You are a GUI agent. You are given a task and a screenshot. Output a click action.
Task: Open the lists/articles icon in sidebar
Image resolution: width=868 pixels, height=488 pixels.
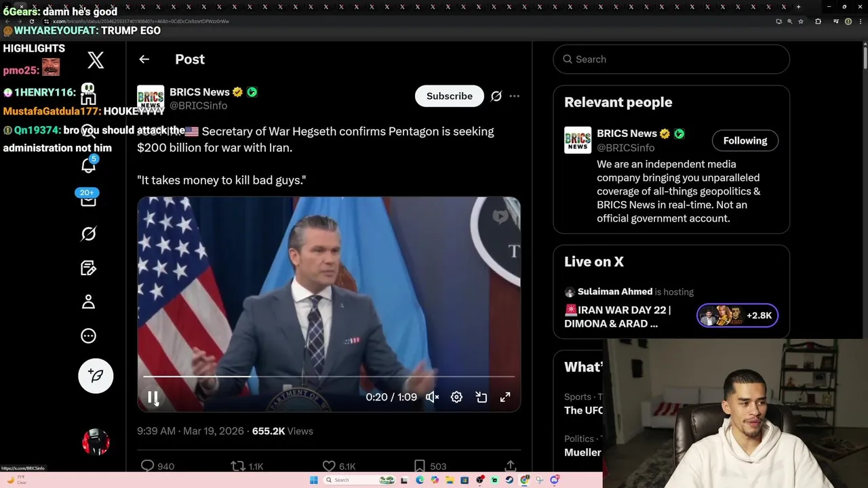[x=88, y=268]
